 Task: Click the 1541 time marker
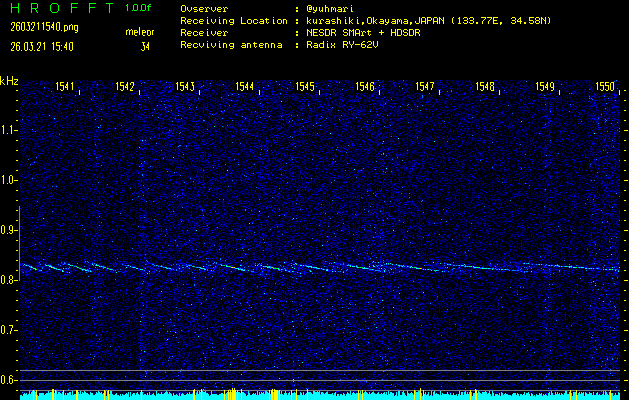[66, 87]
